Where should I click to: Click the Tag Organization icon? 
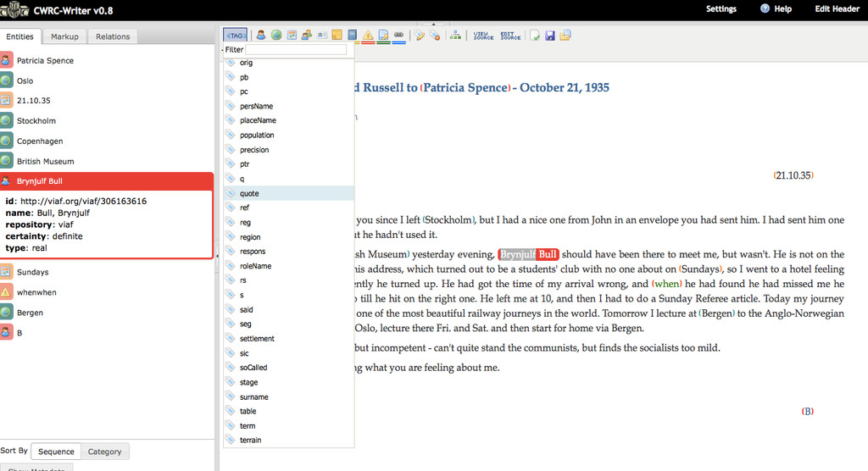click(307, 35)
